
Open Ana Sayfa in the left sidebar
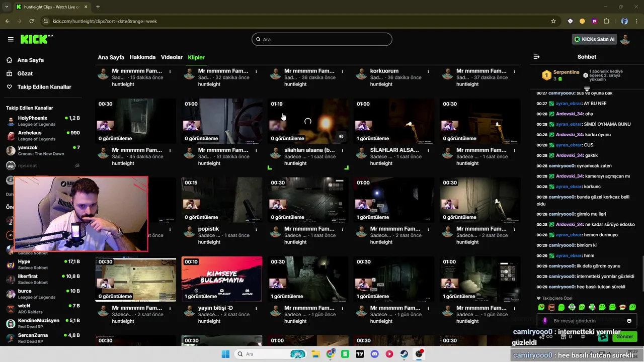pyautogui.click(x=30, y=60)
